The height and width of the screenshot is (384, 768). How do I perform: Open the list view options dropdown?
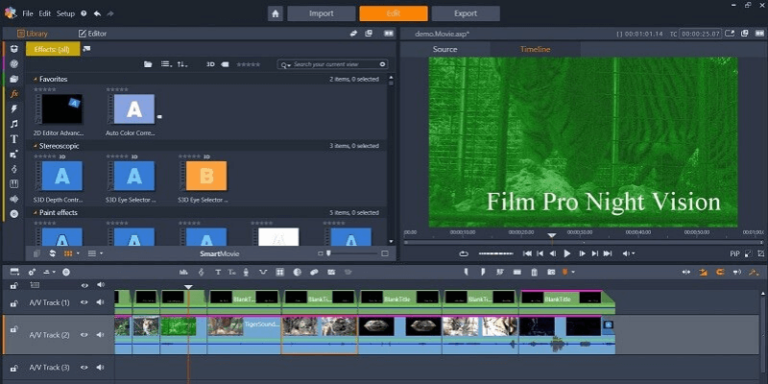point(167,64)
